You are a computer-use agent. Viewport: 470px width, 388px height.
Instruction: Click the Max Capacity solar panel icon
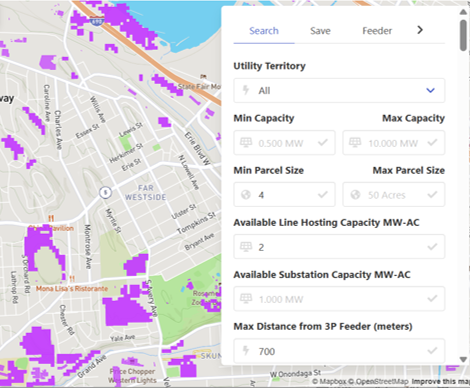[355, 143]
